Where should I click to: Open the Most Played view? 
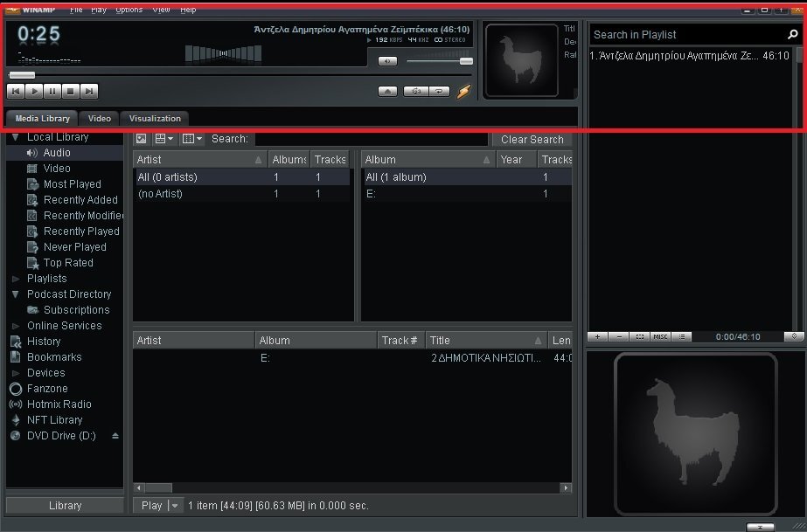pyautogui.click(x=72, y=184)
